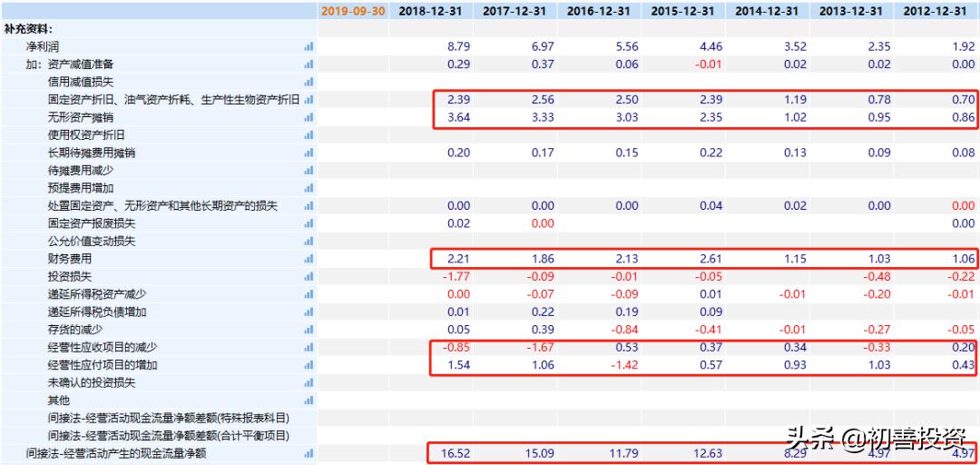Open chart icon for 待摊费用减少 row
The width and height of the screenshot is (980, 465).
point(309,170)
